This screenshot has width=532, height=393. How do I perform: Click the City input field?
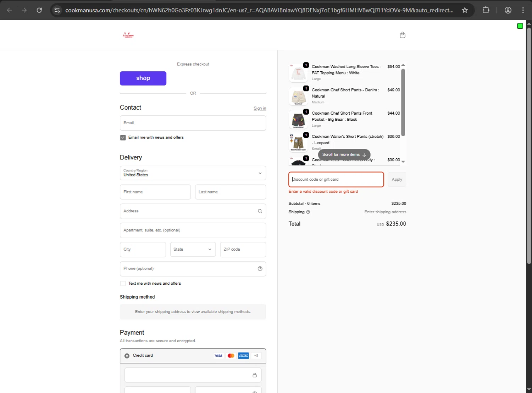(143, 250)
